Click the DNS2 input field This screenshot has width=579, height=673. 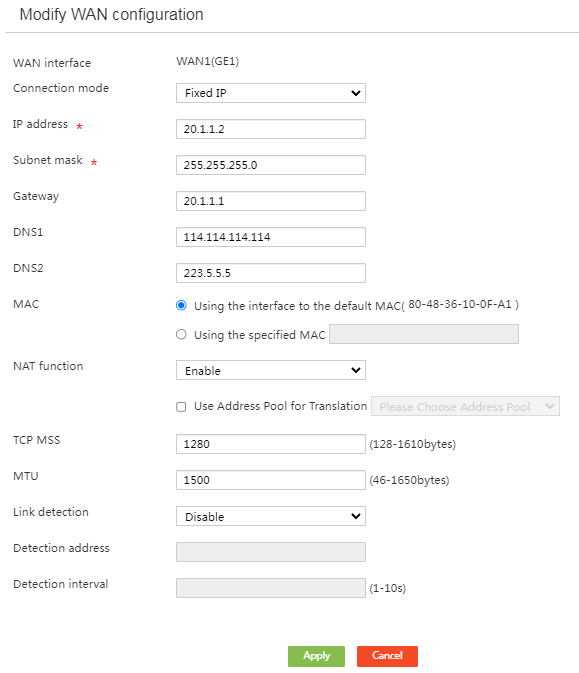[271, 273]
